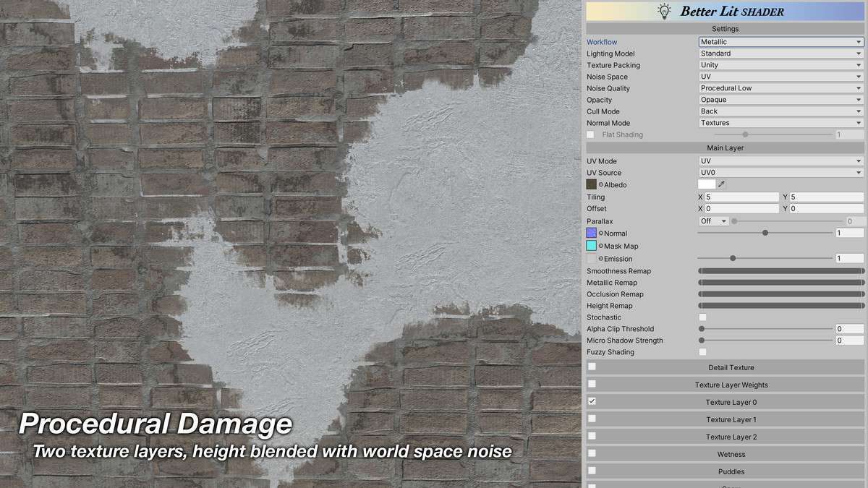
Task: Click the eyedropper beside the Albedo color
Action: [x=721, y=184]
